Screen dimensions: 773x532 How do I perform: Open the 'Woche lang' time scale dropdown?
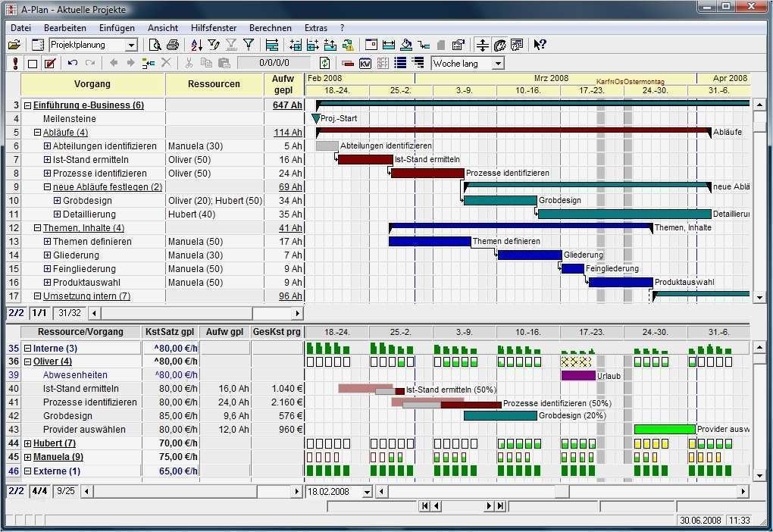[498, 64]
